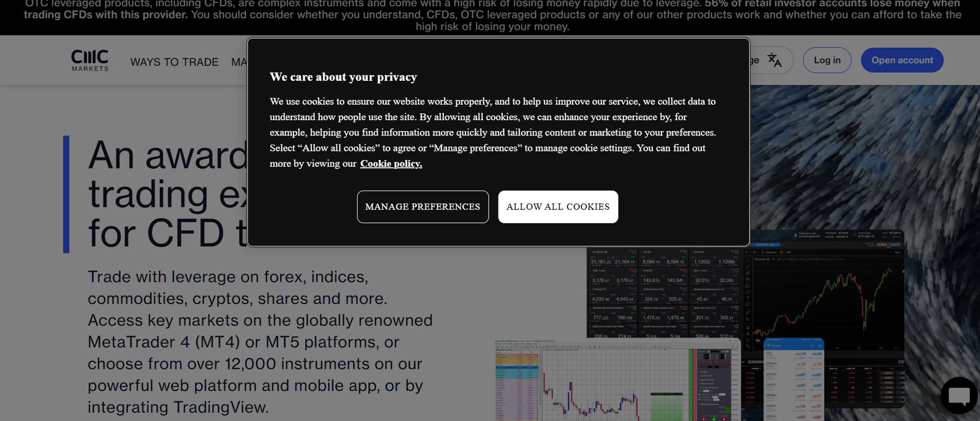Click the CMC Markets logo
The width and height of the screenshot is (980, 421).
89,61
